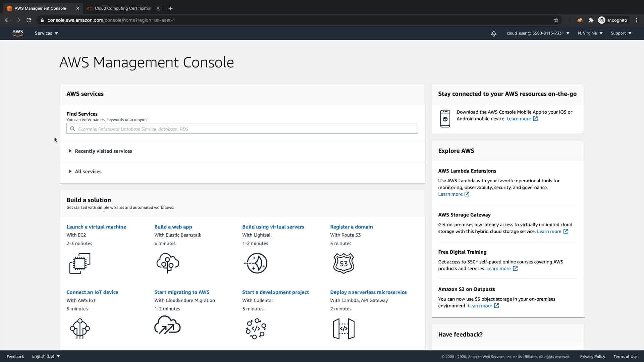Open the cloud_user account dropdown

click(x=538, y=33)
